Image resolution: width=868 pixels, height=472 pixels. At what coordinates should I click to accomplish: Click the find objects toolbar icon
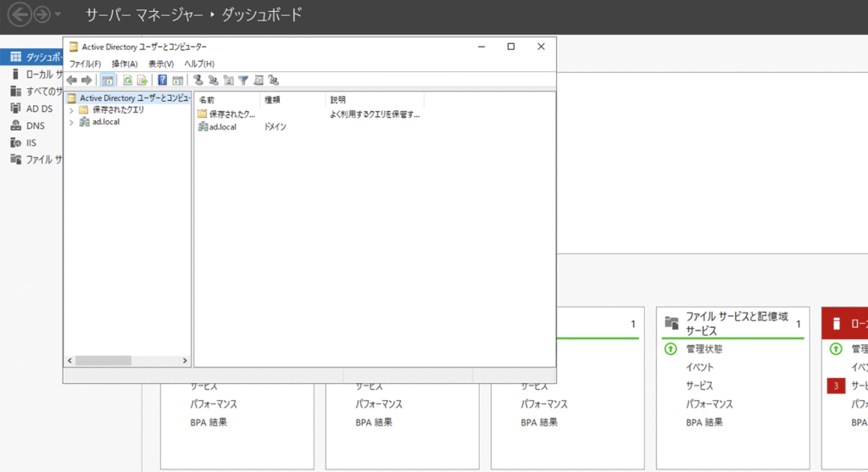pos(259,81)
